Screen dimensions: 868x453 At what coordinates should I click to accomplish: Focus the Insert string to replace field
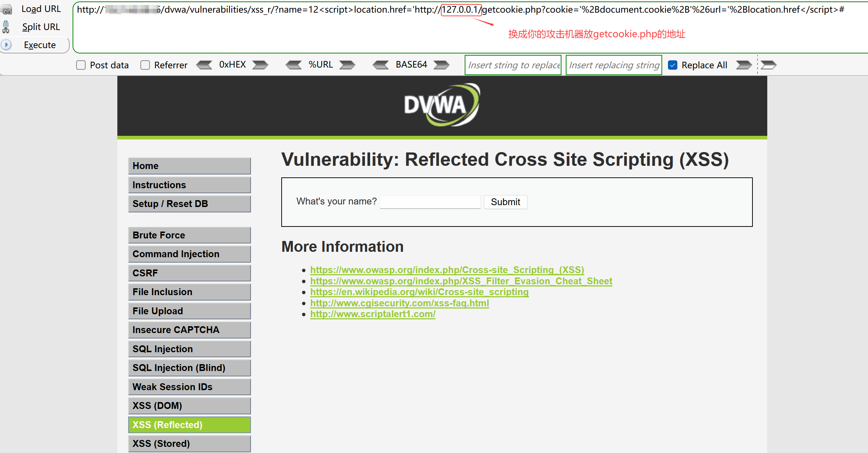[513, 65]
